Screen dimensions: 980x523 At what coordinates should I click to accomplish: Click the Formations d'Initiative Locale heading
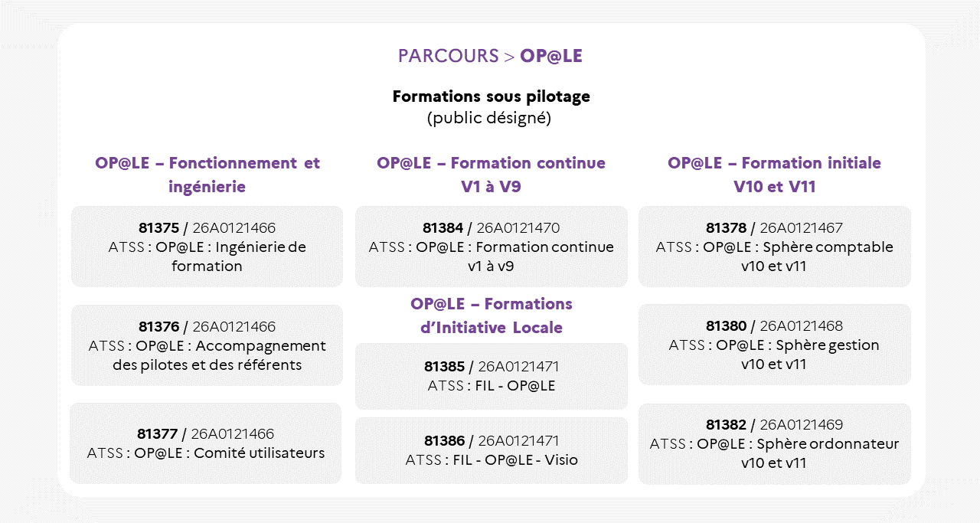tap(491, 315)
